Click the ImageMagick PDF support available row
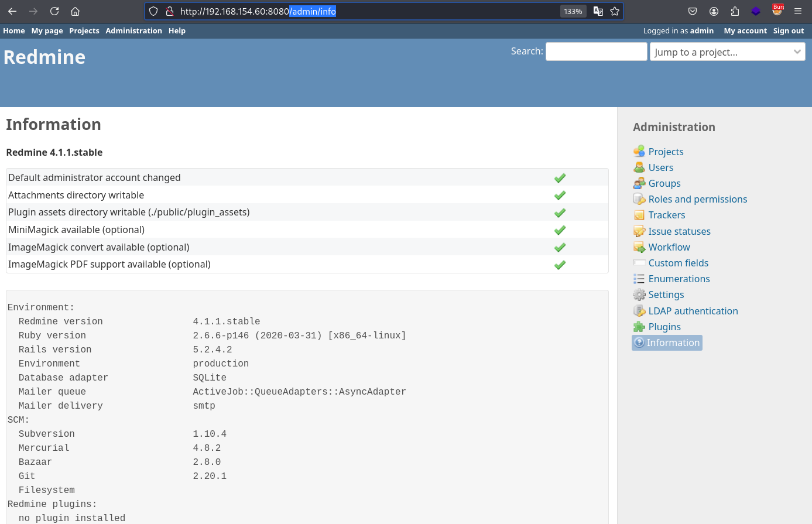Screen dimensions: 812x524 click(x=307, y=264)
